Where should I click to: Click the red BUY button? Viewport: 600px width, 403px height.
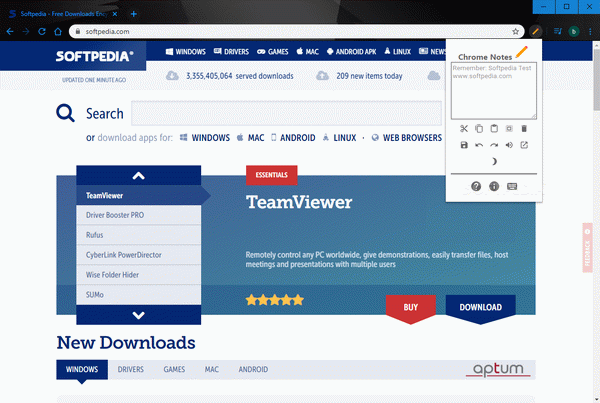411,308
